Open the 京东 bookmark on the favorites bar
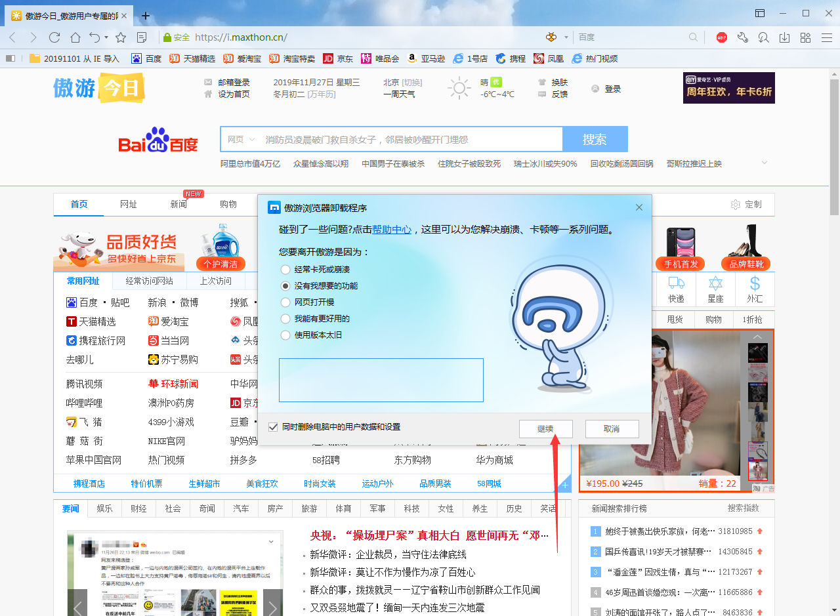Image resolution: width=840 pixels, height=616 pixels. 337,58
